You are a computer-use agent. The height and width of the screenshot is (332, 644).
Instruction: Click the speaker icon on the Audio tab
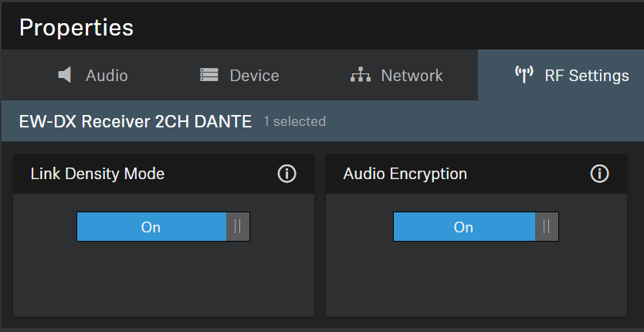pos(65,75)
